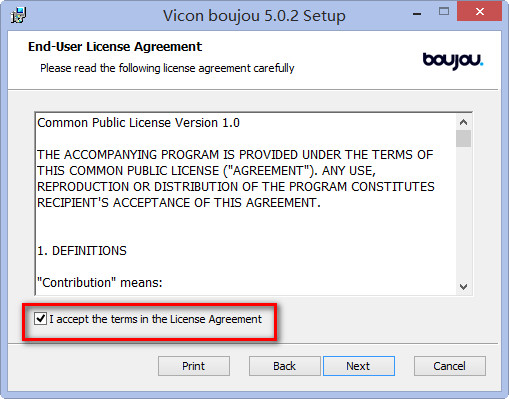The width and height of the screenshot is (509, 399).
Task: Click the 'Common Public License Version 1.0' line
Action: pyautogui.click(x=138, y=123)
